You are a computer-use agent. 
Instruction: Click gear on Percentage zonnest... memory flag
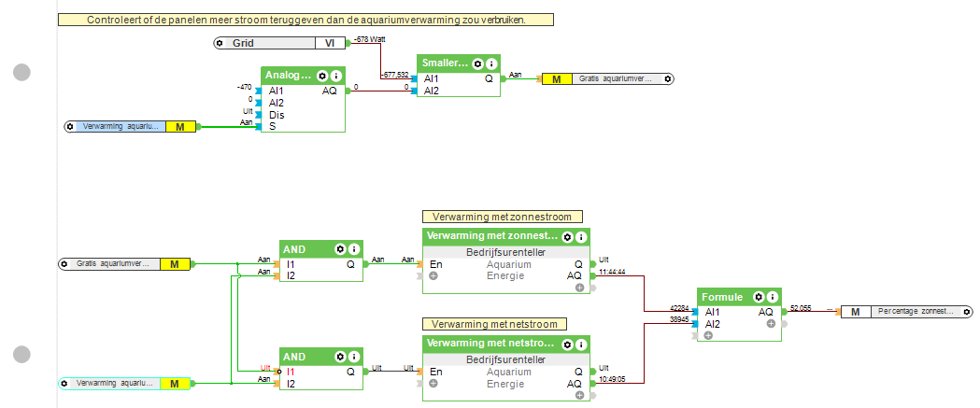[967, 311]
